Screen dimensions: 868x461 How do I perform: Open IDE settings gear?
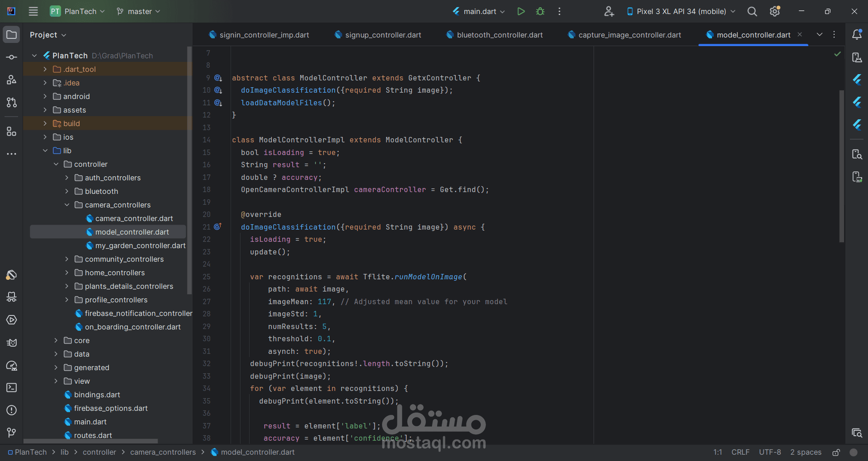click(775, 11)
